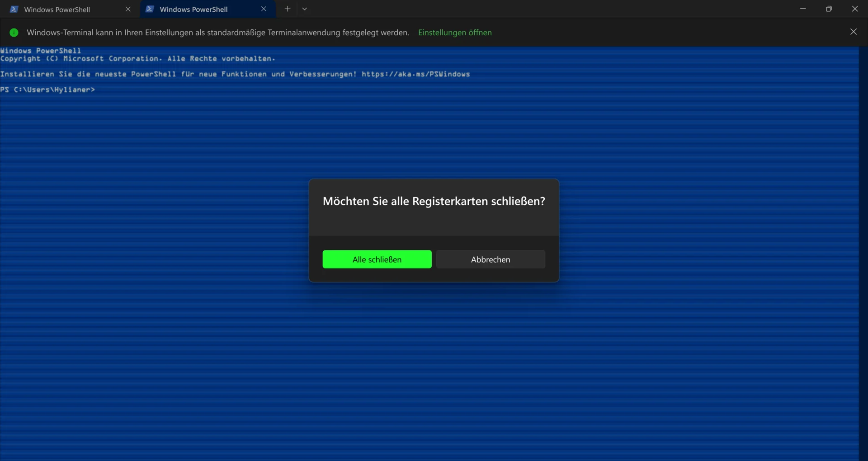The width and height of the screenshot is (868, 461).
Task: Click the Copyright (C) Microsoft Corporation line
Action: click(137, 59)
